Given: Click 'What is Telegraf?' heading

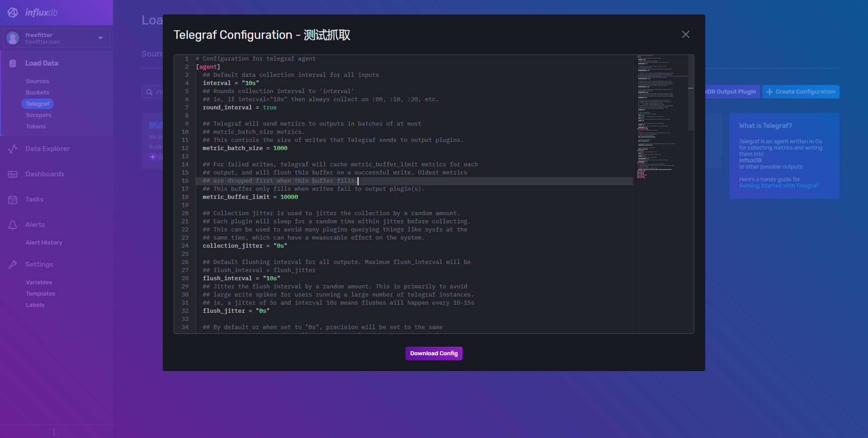Looking at the screenshot, I should point(765,126).
